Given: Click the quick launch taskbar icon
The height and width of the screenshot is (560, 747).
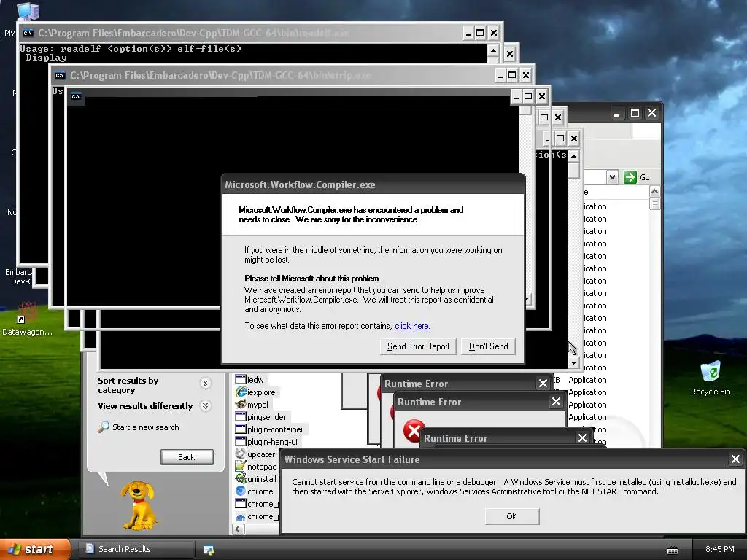Looking at the screenshot, I should (209, 550).
